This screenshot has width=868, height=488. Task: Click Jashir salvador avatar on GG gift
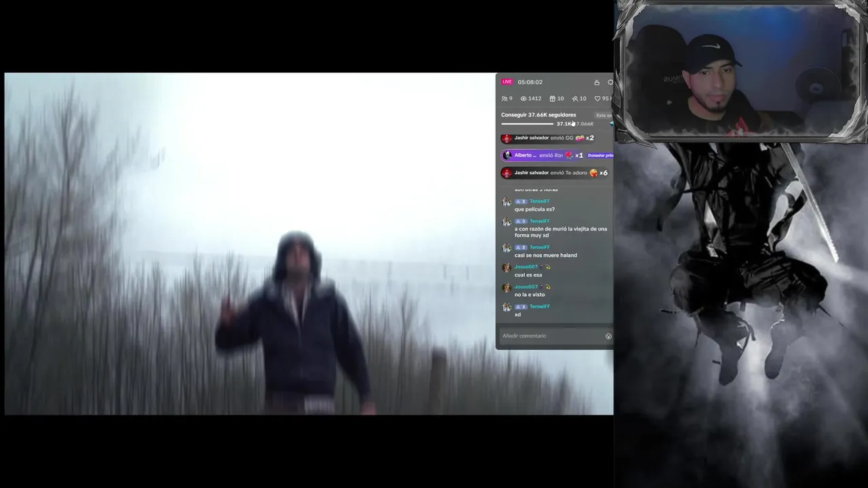[x=507, y=138]
